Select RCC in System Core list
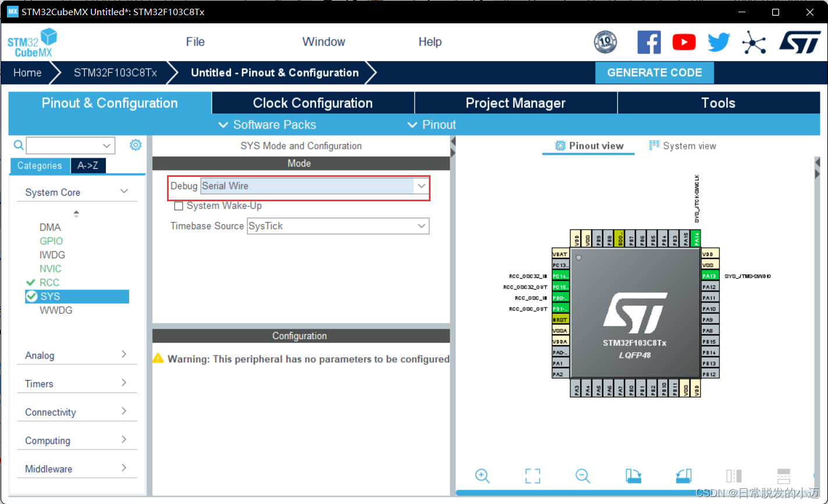The height and width of the screenshot is (504, 828). (49, 283)
